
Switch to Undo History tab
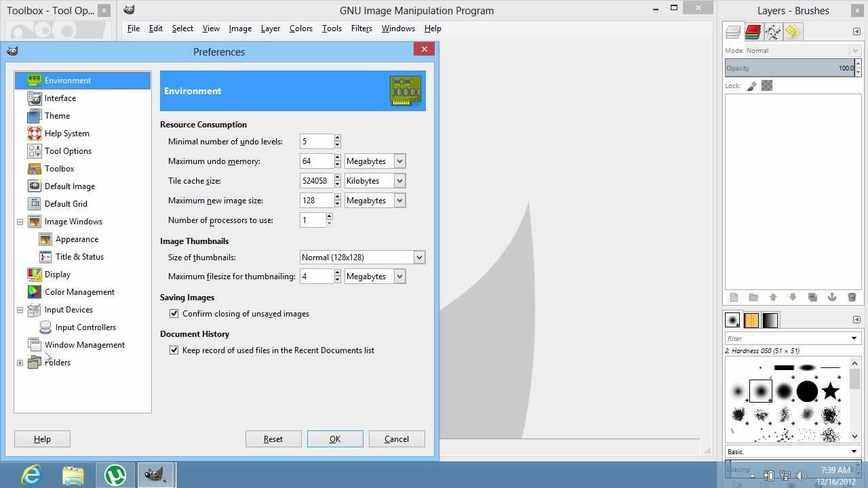(792, 32)
